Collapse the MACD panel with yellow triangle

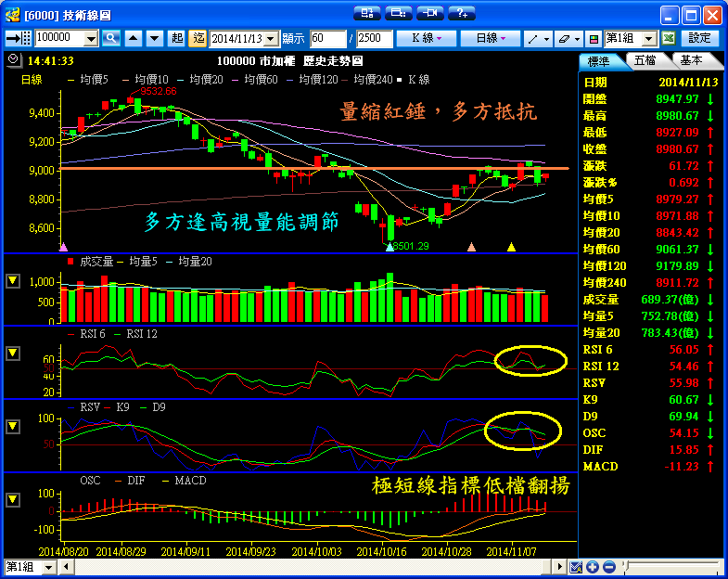13,499
